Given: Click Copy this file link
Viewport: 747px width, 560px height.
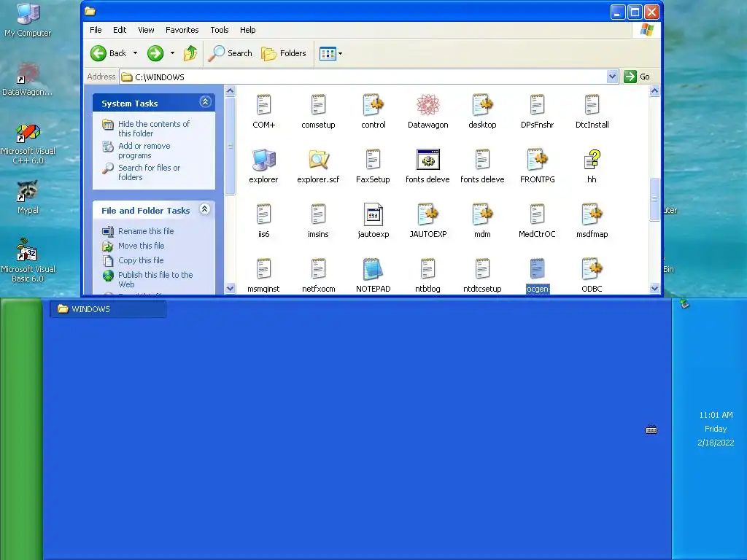Looking at the screenshot, I should pyautogui.click(x=141, y=260).
